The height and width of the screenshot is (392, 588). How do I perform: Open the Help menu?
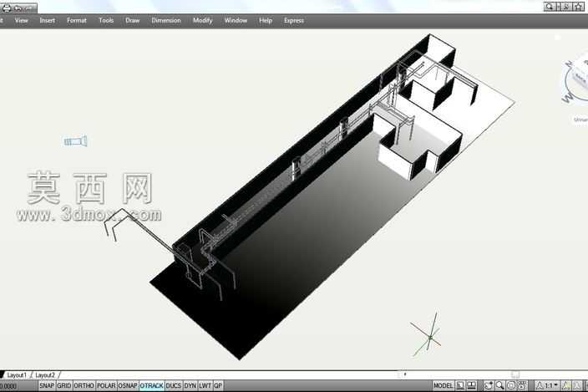point(266,21)
